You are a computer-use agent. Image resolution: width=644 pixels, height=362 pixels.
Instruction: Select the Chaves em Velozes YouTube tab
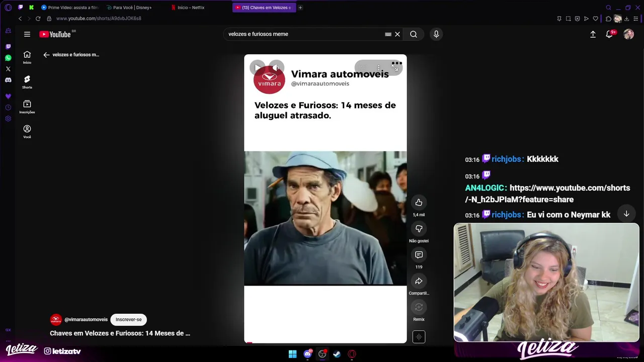[264, 8]
